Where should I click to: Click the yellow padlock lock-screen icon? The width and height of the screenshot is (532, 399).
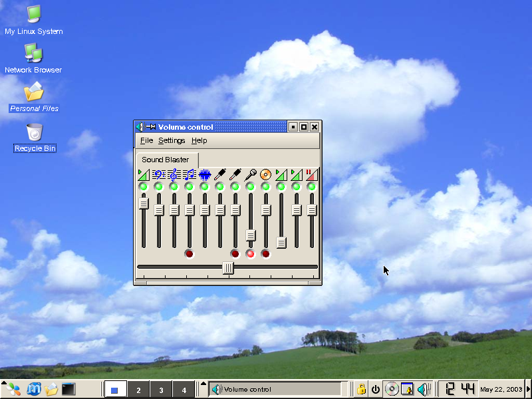coord(361,389)
